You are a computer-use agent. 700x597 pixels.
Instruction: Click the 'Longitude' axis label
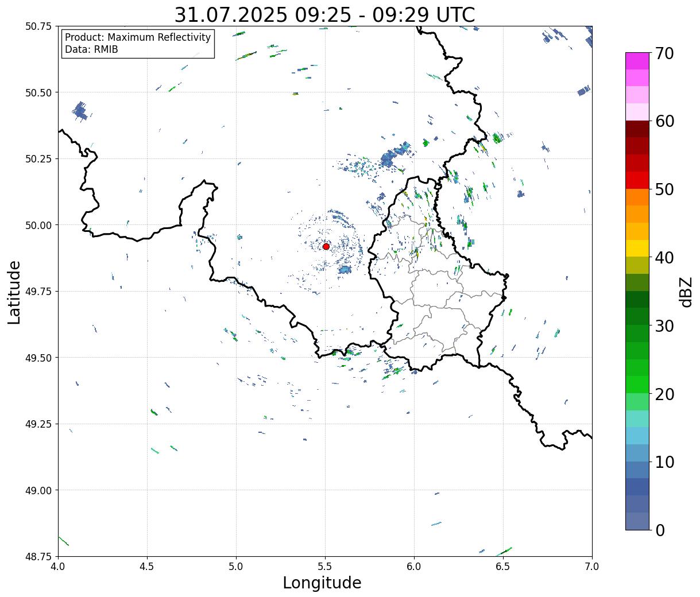[322, 583]
